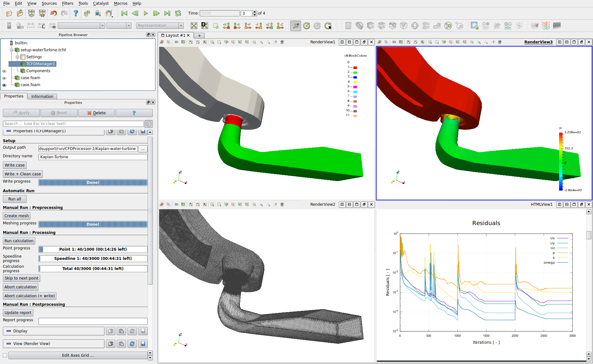Switch to the Information tab

point(42,96)
